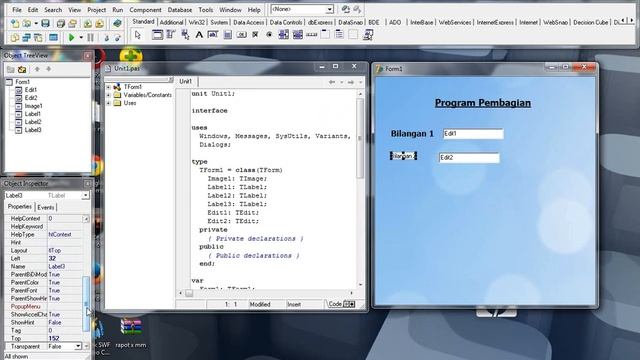Open the Run button dropdown arrow
The image size is (640, 360).
(81, 38)
